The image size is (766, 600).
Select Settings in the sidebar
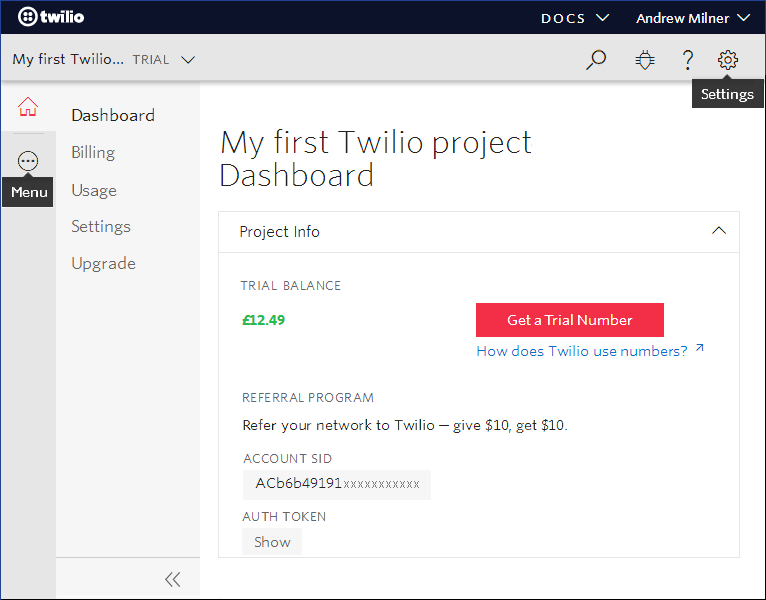101,226
